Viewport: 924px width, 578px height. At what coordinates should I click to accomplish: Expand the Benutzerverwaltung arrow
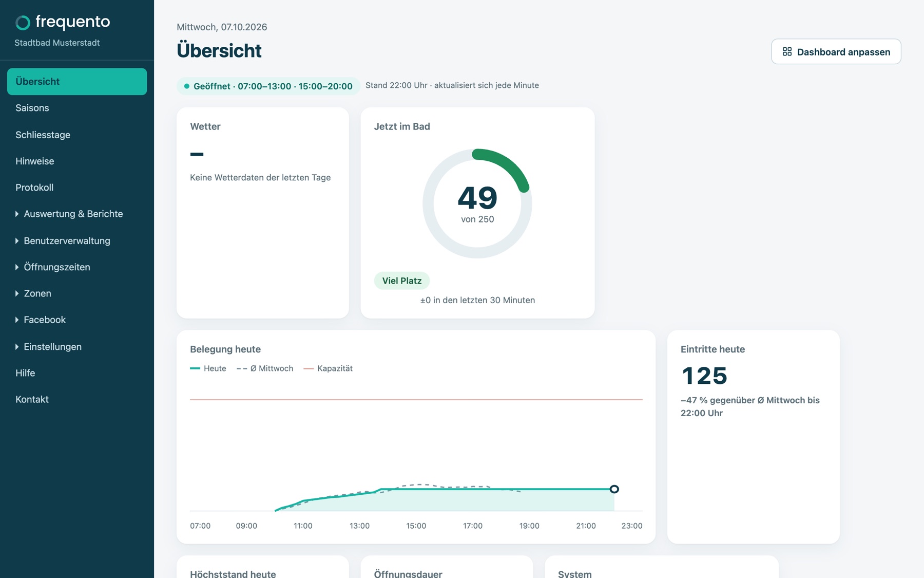(x=17, y=240)
